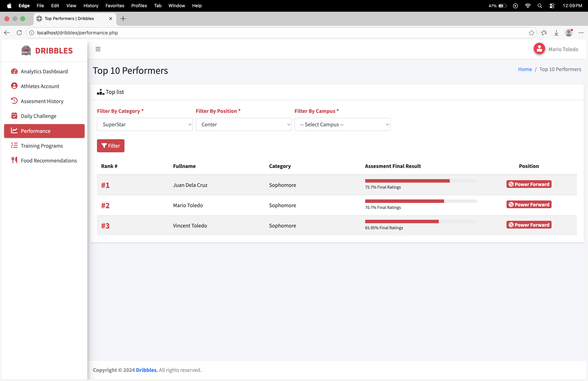Screen dimensions: 588x381
Task: Open browser downloads icon
Action: tap(556, 33)
